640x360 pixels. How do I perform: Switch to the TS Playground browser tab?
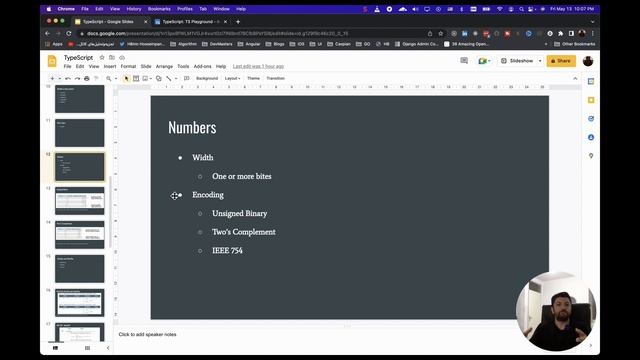click(x=191, y=22)
